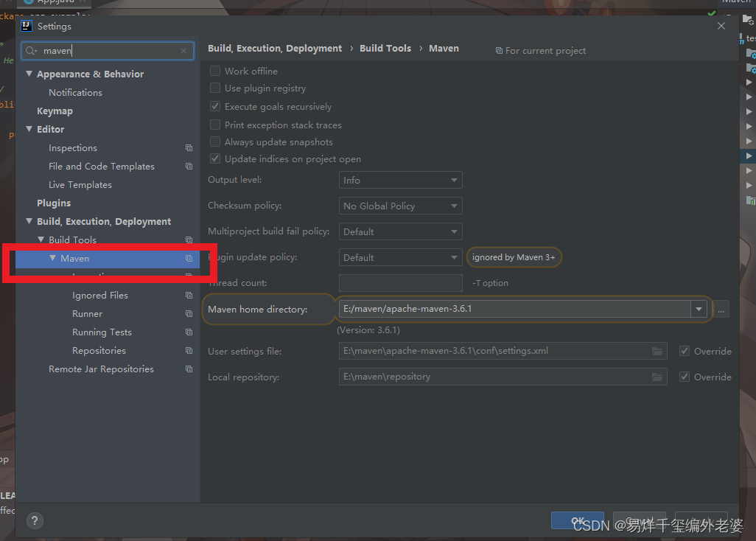Select Running Tests under Maven
The width and height of the screenshot is (756, 541).
(102, 332)
